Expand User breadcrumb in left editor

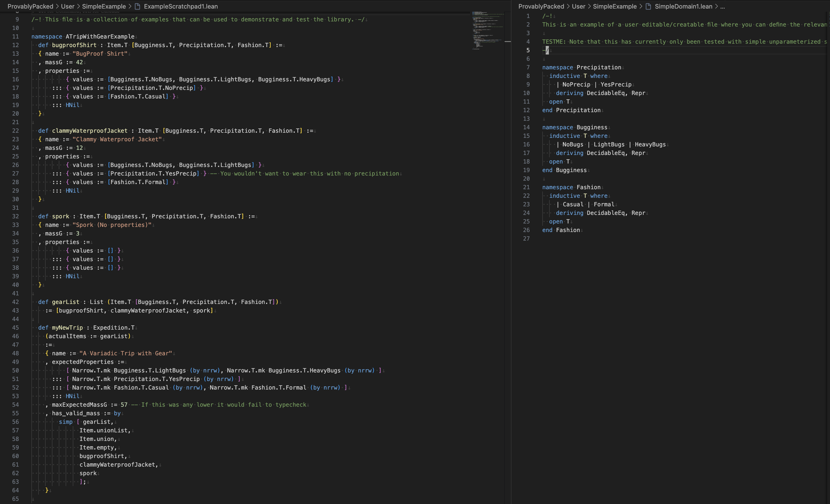67,6
